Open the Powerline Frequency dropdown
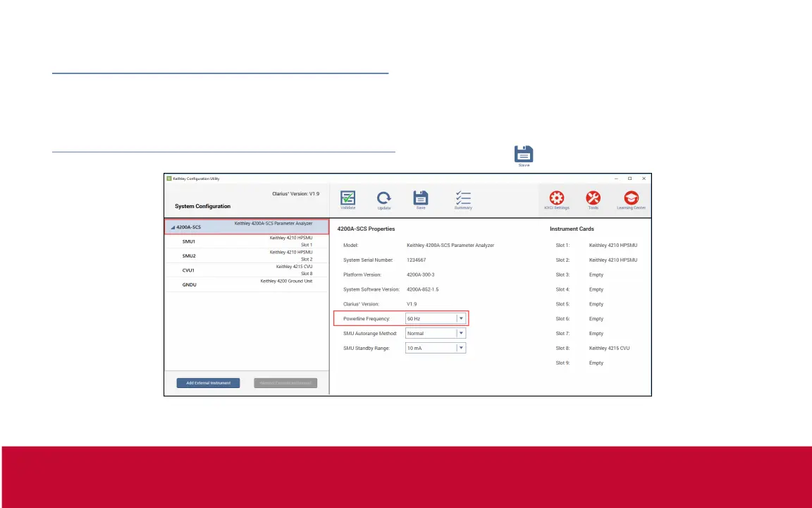 [461, 318]
